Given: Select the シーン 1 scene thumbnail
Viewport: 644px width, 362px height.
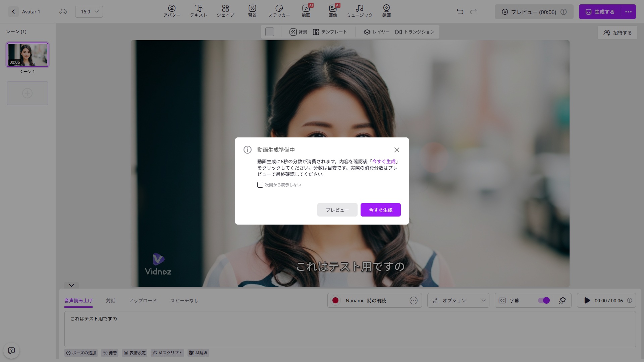Looking at the screenshot, I should (x=28, y=55).
